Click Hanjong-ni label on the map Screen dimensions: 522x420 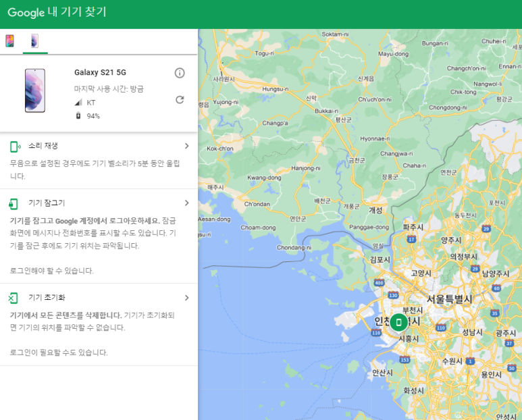pos(306,168)
